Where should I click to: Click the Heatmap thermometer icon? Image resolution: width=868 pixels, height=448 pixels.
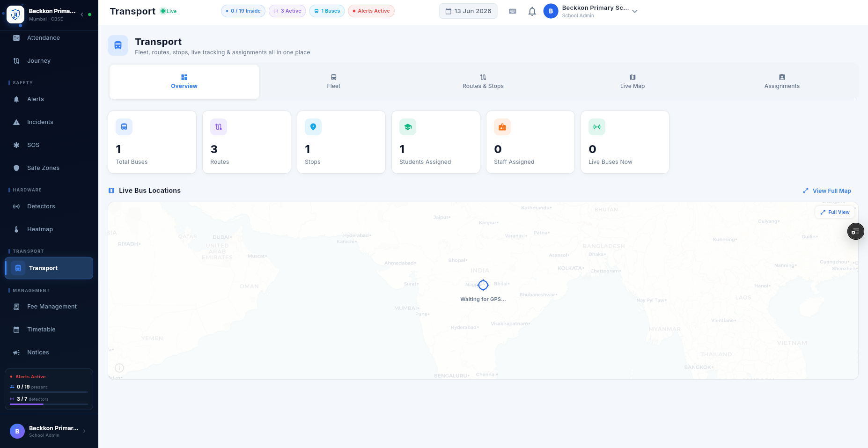click(16, 229)
